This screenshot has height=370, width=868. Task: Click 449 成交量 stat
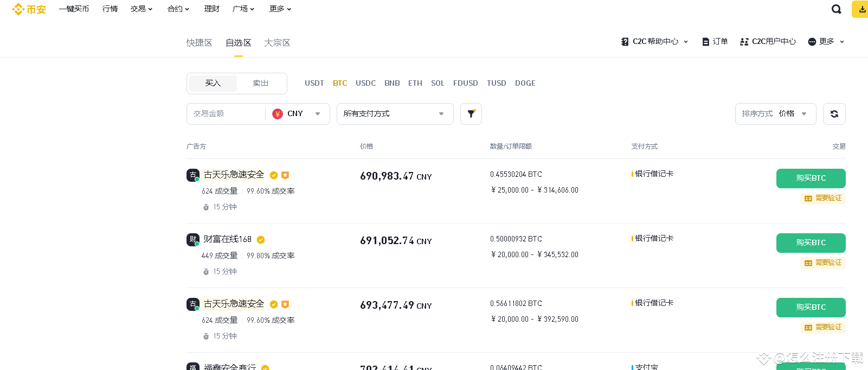click(x=220, y=256)
